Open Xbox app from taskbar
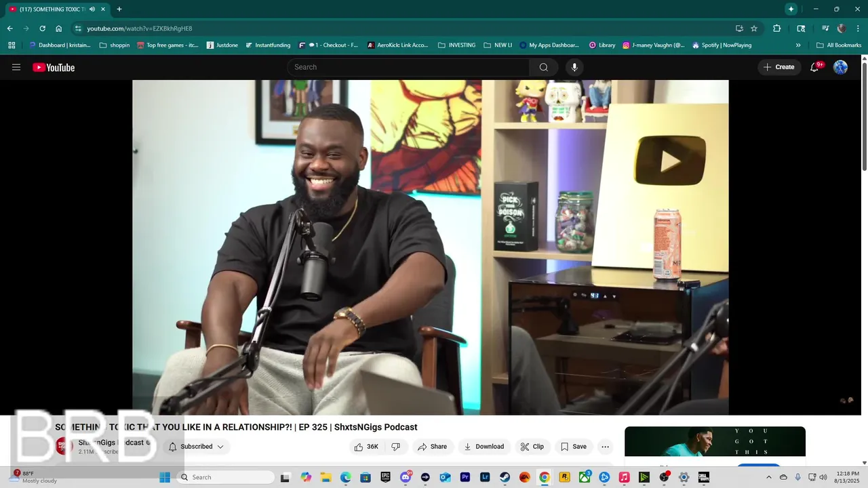Screen dimensions: 868x488 pyautogui.click(x=585, y=477)
